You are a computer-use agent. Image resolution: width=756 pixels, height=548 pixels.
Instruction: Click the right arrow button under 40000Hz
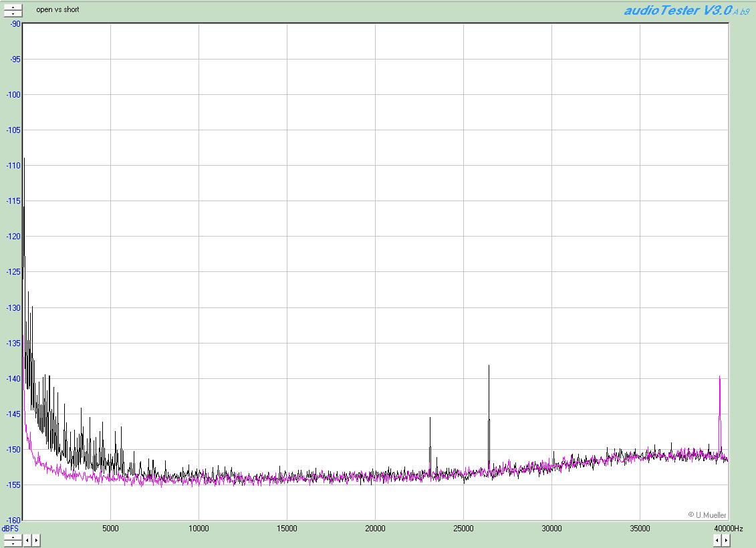click(726, 540)
